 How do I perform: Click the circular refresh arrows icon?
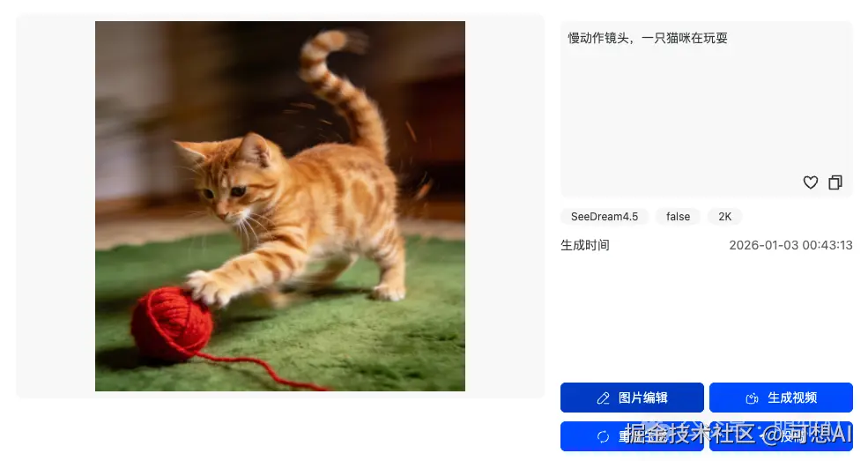pos(604,436)
